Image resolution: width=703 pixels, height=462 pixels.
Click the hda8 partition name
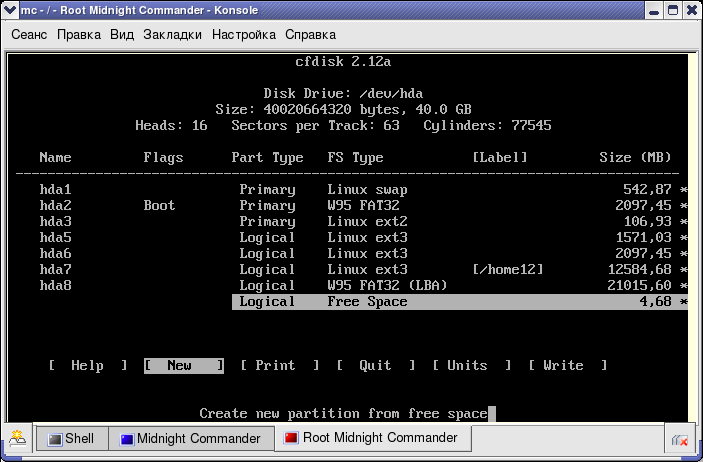(55, 285)
